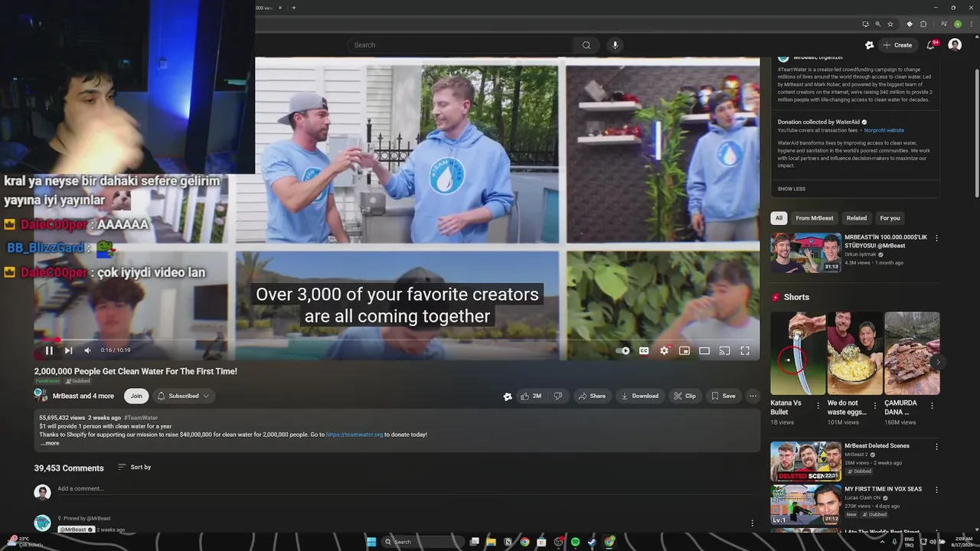Toggle closed captions (CC) button
980x551 pixels.
click(644, 350)
